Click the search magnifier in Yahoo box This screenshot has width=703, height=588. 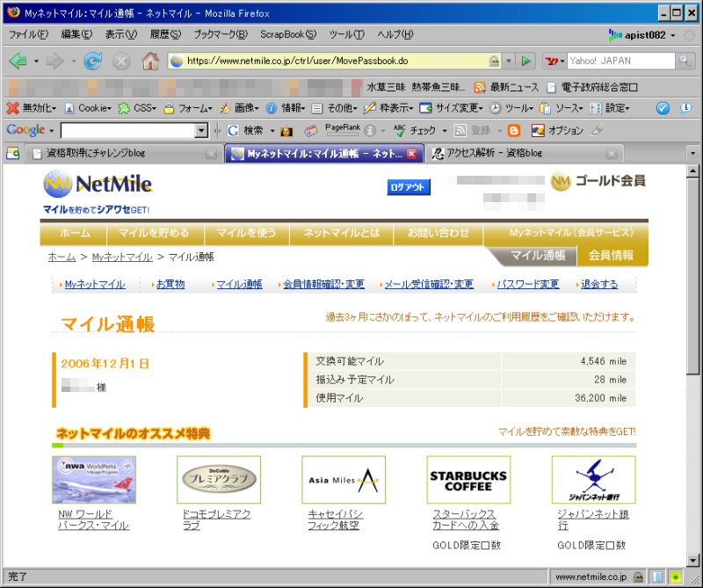[x=685, y=61]
